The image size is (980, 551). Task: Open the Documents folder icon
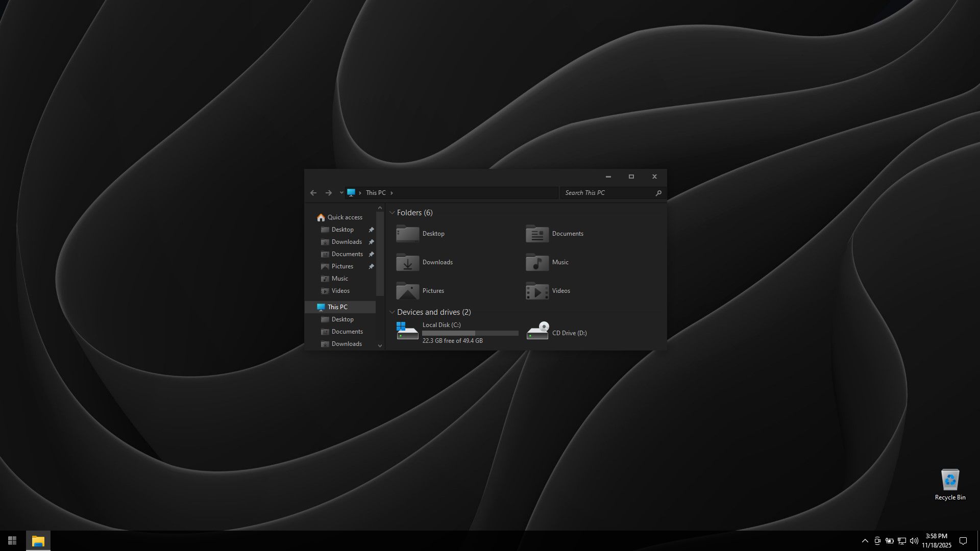pyautogui.click(x=537, y=234)
